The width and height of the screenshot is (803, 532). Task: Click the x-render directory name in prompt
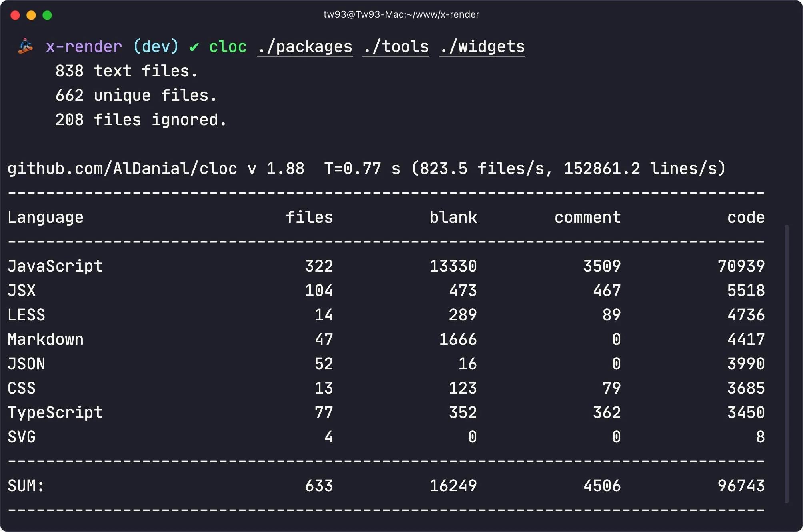(x=84, y=47)
